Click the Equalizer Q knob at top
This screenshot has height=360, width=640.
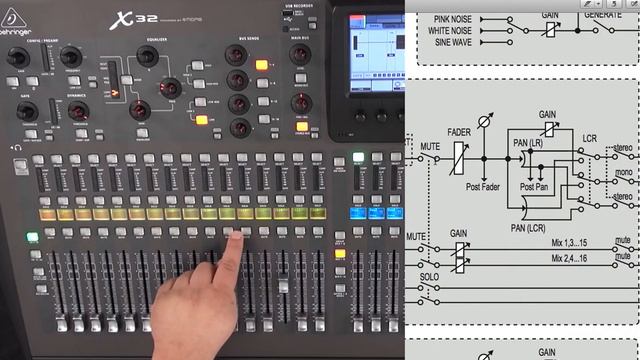[x=147, y=56]
